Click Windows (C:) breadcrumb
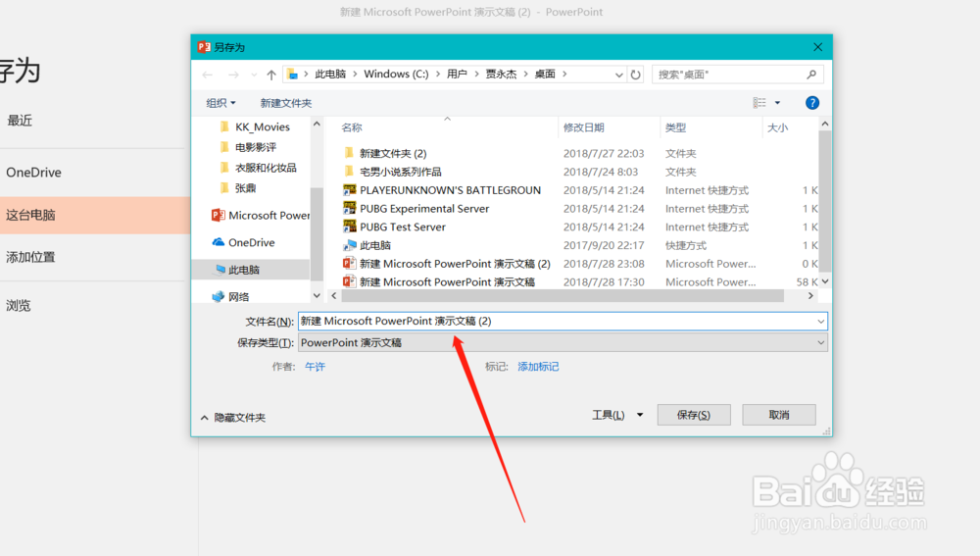 pyautogui.click(x=396, y=74)
